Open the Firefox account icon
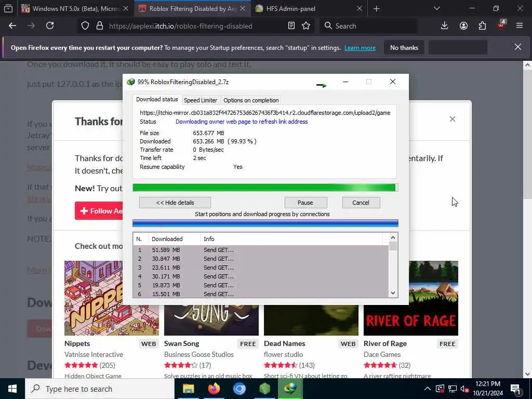Image resolution: width=532 pixels, height=399 pixels. (x=463, y=26)
